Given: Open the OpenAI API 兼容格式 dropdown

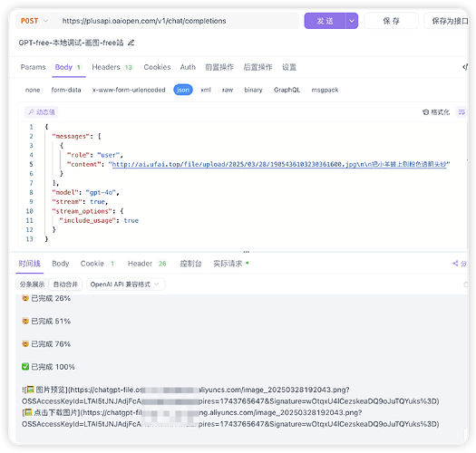Looking at the screenshot, I should pos(126,284).
